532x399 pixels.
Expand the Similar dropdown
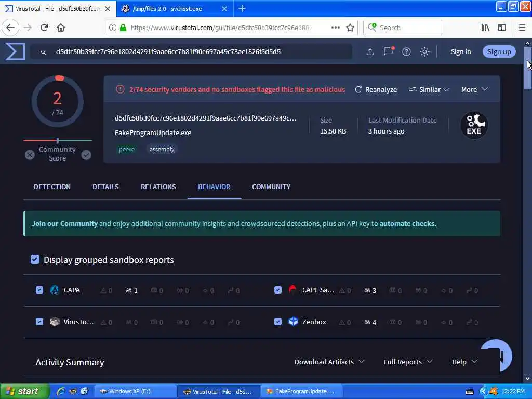click(x=429, y=89)
